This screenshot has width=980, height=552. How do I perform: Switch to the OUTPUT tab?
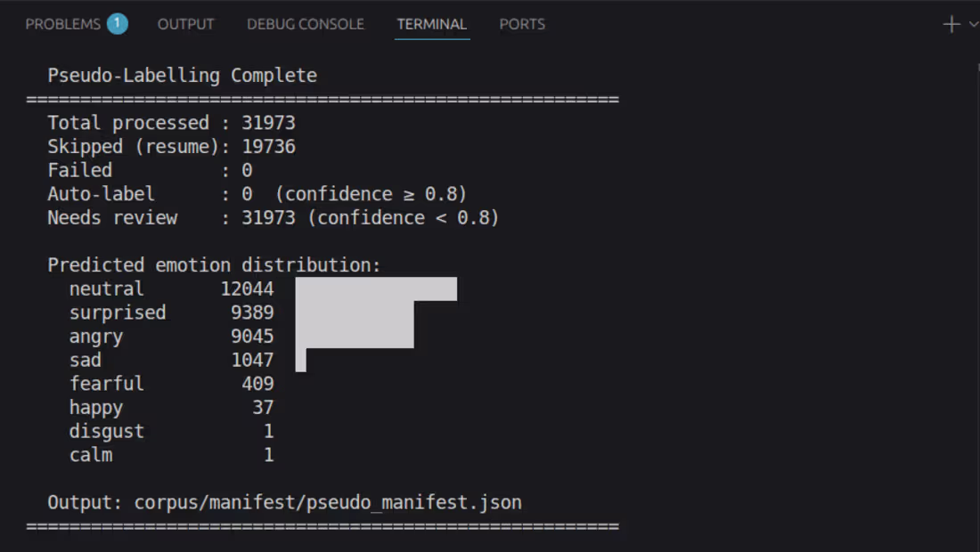tap(185, 24)
